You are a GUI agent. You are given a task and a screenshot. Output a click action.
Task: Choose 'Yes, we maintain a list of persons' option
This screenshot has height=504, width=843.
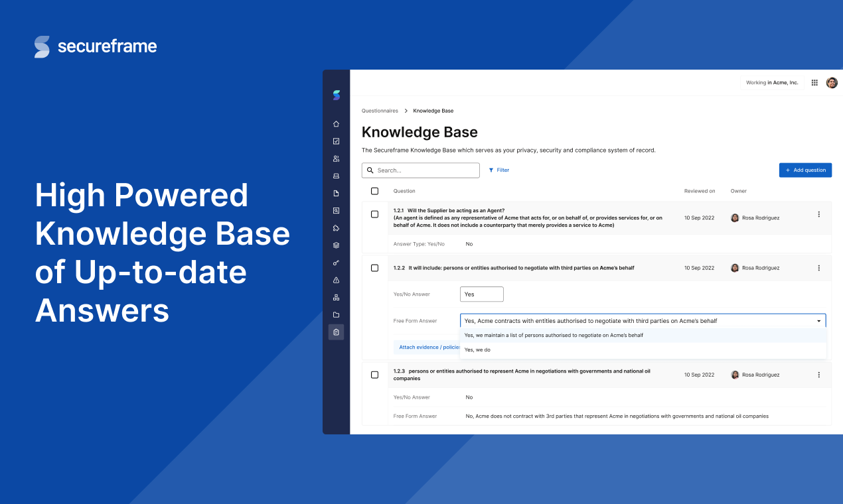tap(643, 335)
